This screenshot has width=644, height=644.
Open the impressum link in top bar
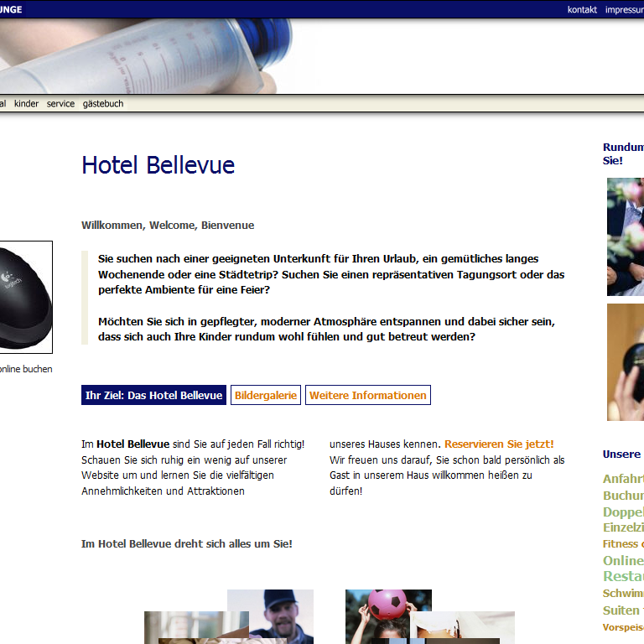coord(624,9)
